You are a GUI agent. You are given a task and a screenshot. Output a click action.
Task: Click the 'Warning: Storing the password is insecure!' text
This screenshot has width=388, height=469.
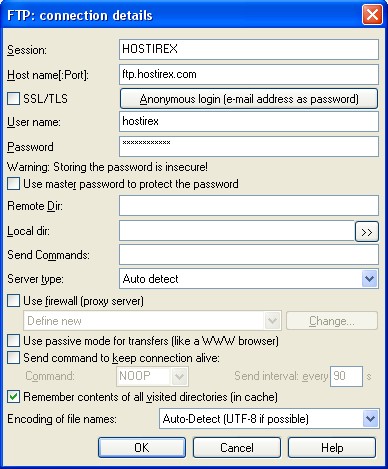tap(107, 167)
